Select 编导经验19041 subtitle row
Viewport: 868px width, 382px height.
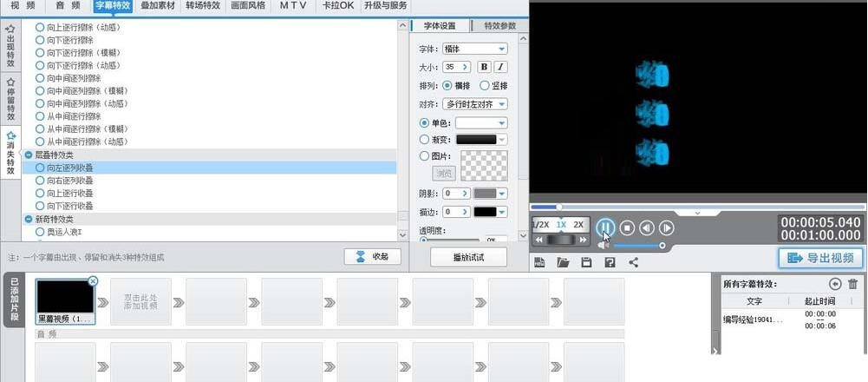click(790, 319)
